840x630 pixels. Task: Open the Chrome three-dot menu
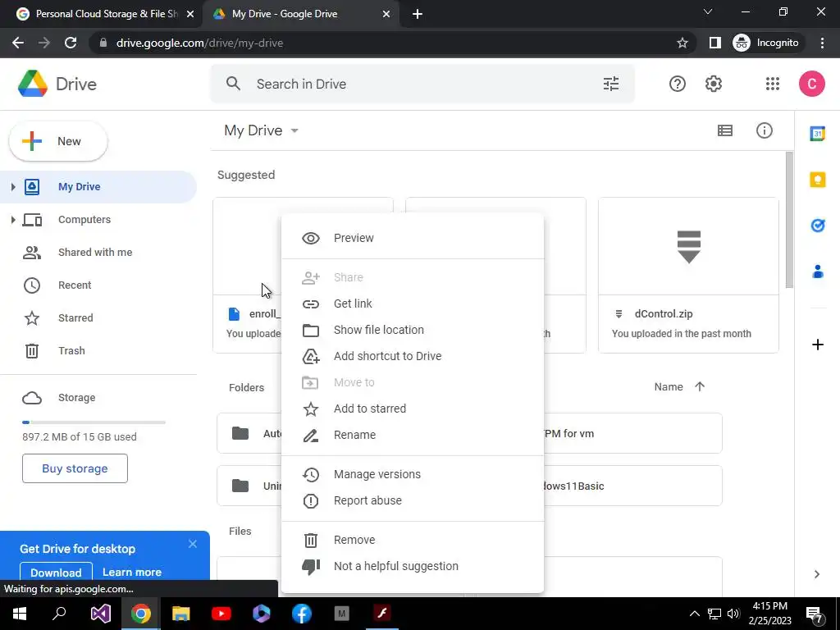pos(822,43)
